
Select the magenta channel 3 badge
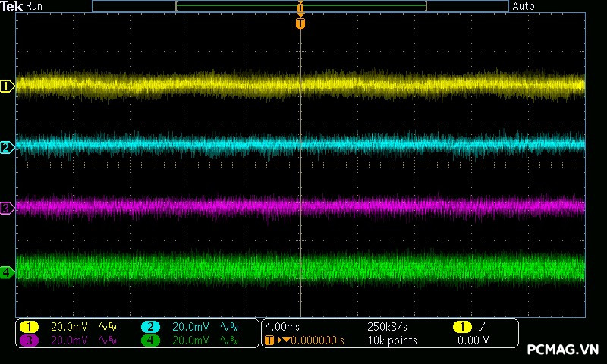[29, 340]
